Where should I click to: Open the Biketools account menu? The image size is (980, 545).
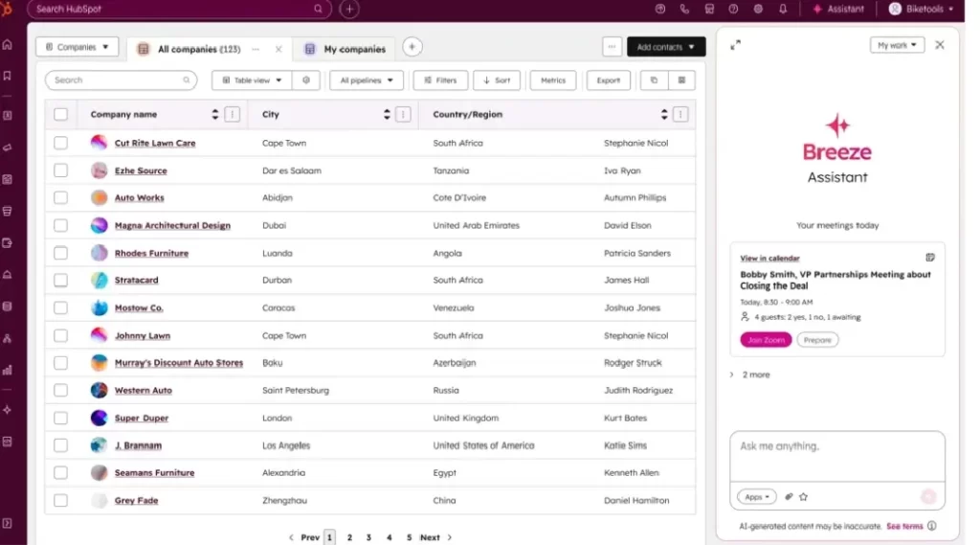coord(922,9)
